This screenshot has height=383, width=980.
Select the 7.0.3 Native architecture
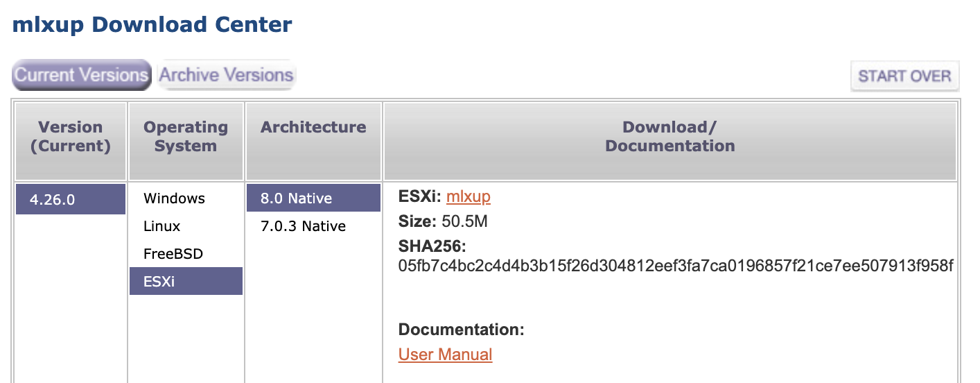(x=303, y=226)
